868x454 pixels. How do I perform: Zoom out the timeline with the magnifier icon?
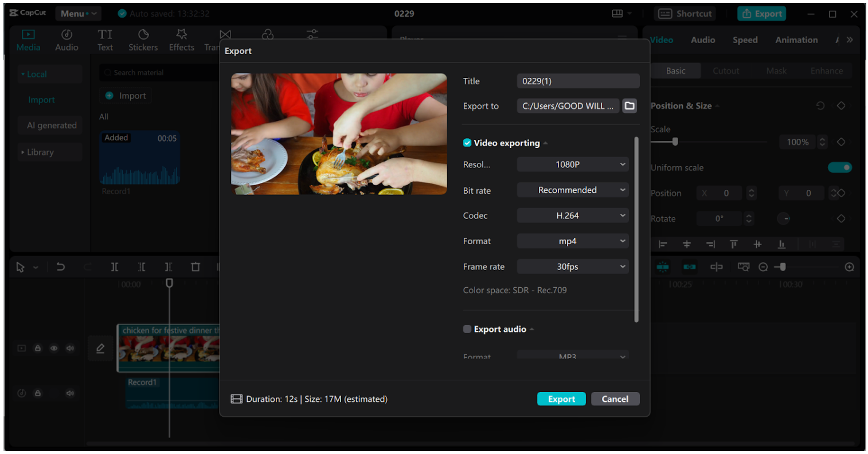[x=763, y=267]
